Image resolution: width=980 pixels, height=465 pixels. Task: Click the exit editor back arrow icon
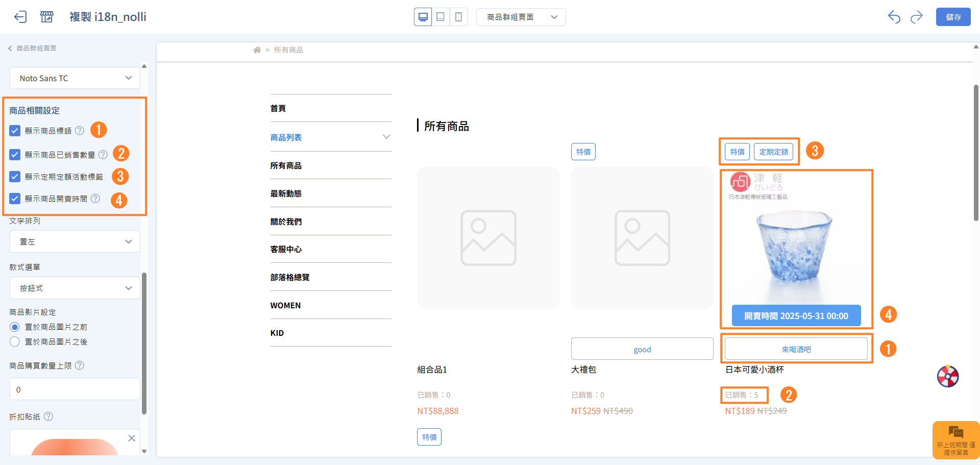(x=20, y=17)
